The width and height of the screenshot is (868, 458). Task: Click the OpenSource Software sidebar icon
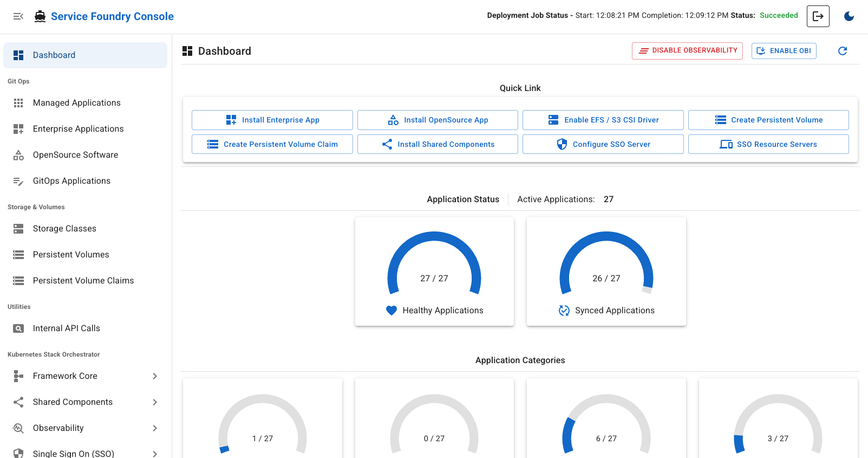18,155
